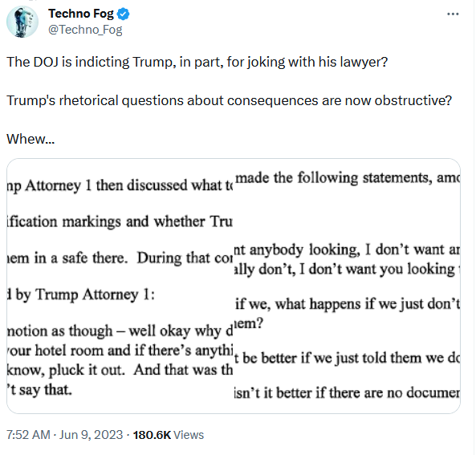476x455 pixels.
Task: Click the Techno Fog display name
Action: pos(81,14)
